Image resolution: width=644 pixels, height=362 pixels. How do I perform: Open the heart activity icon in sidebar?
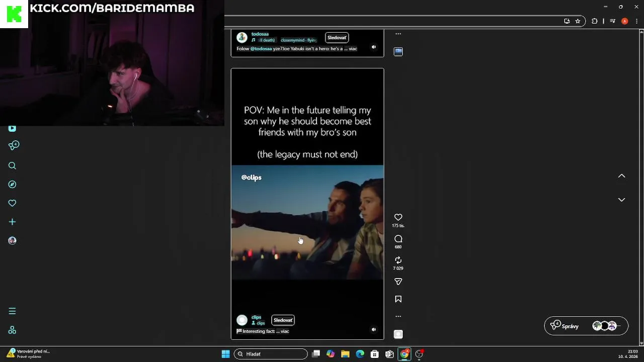pos(12,203)
